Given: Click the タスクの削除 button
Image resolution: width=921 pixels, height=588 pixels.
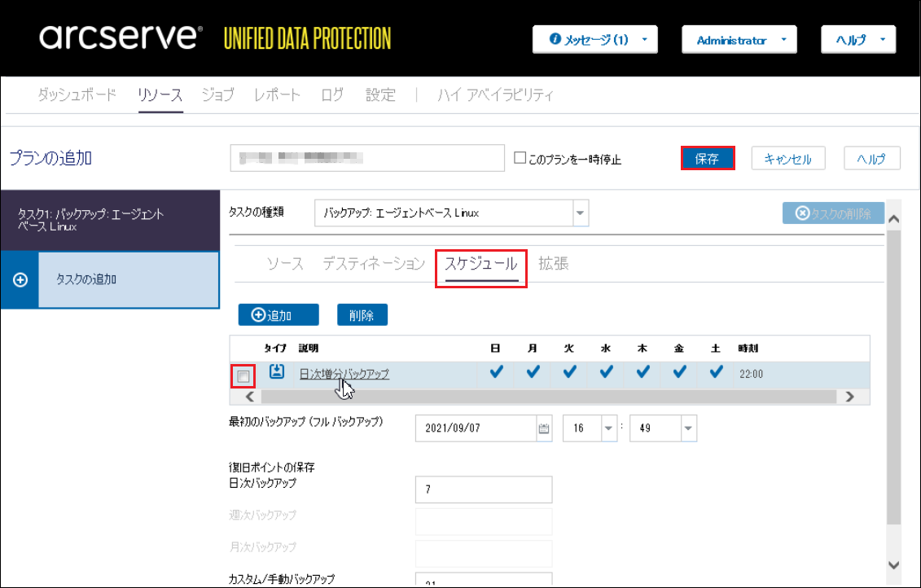Looking at the screenshot, I should point(833,213).
